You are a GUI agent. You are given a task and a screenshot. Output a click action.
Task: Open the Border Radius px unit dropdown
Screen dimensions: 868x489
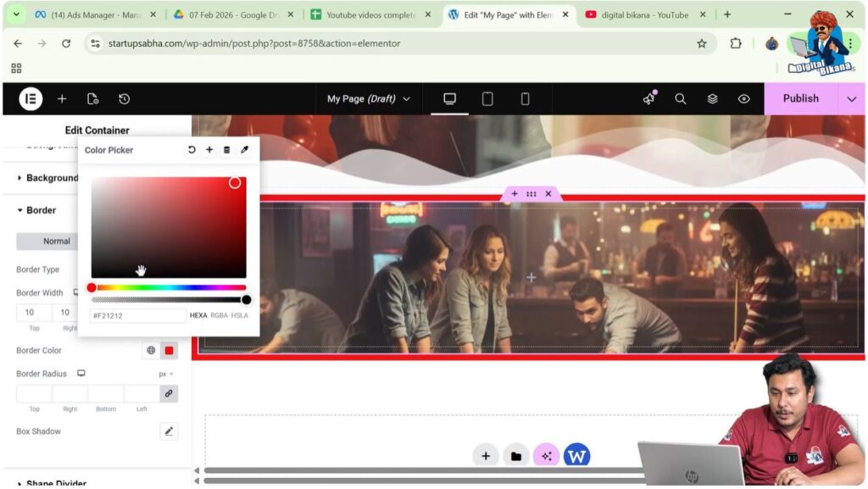tap(166, 374)
